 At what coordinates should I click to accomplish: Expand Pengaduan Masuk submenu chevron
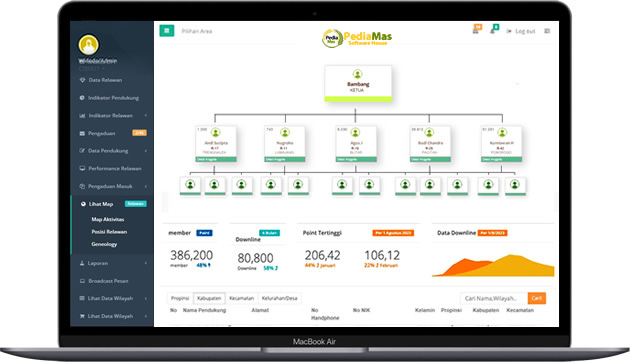point(145,186)
